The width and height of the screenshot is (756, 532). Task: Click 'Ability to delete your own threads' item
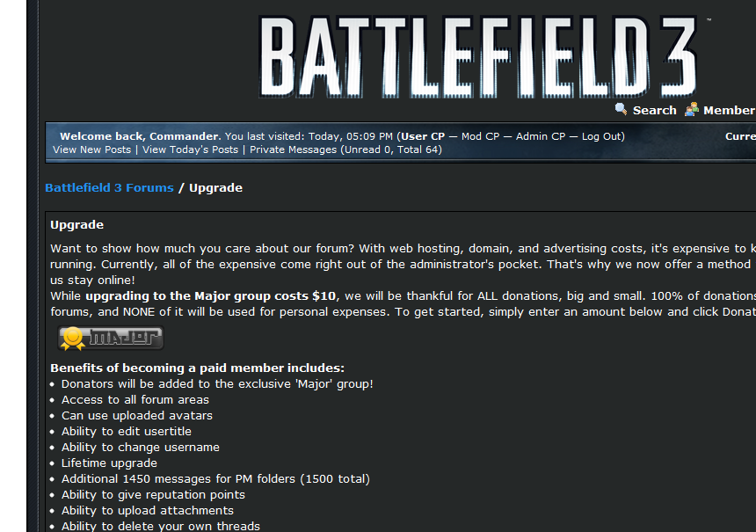click(161, 526)
